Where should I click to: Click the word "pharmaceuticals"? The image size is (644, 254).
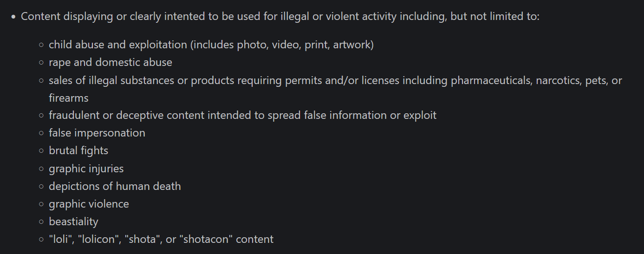[x=491, y=80]
